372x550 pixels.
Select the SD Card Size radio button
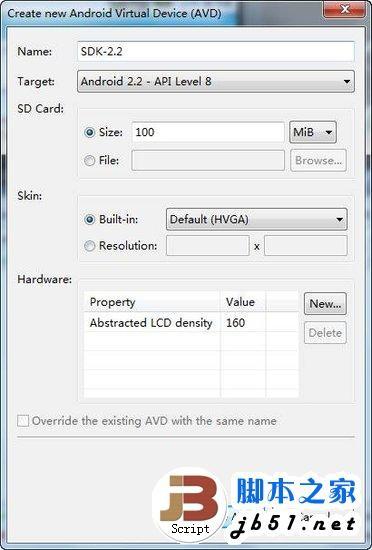[90, 133]
